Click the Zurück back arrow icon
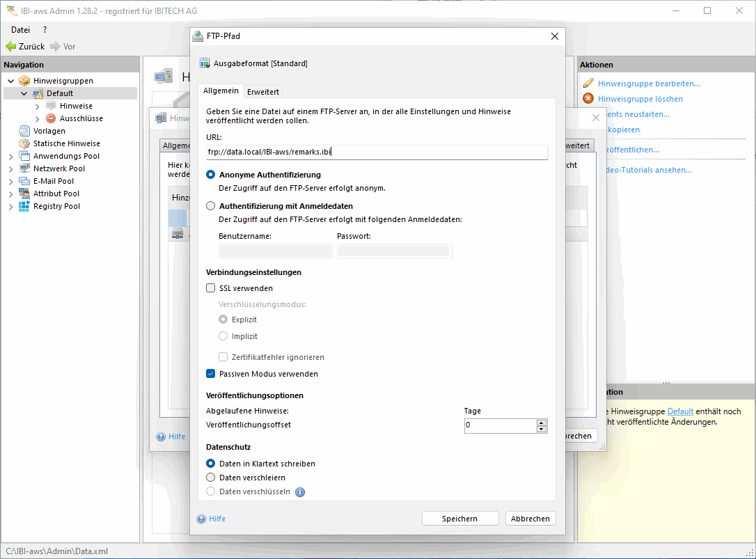 (10, 47)
